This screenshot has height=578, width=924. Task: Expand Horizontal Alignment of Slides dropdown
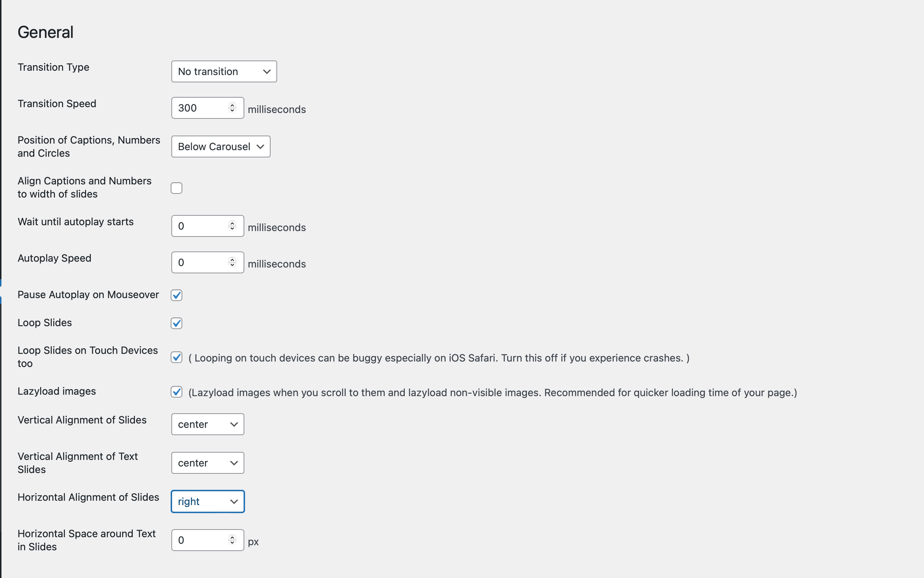[208, 501]
